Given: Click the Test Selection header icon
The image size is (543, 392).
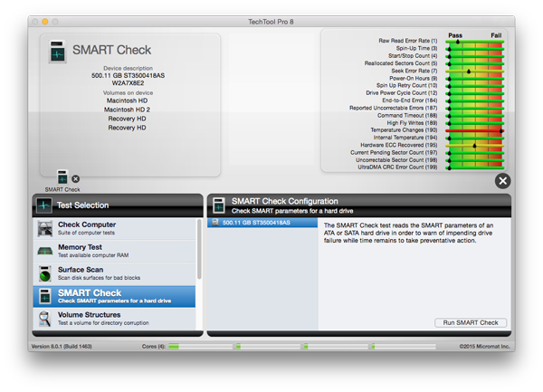Looking at the screenshot, I should [x=44, y=206].
